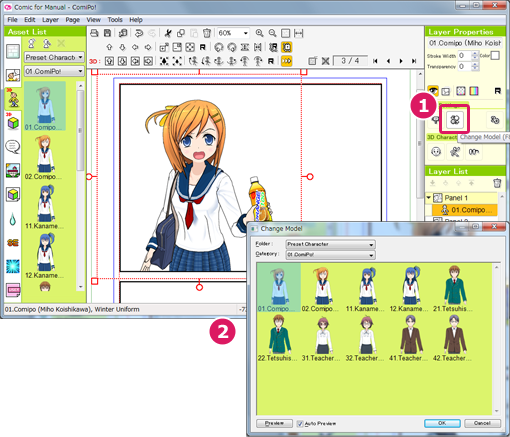The height and width of the screenshot is (437, 510).
Task: Go to the last page
Action: coord(414,61)
